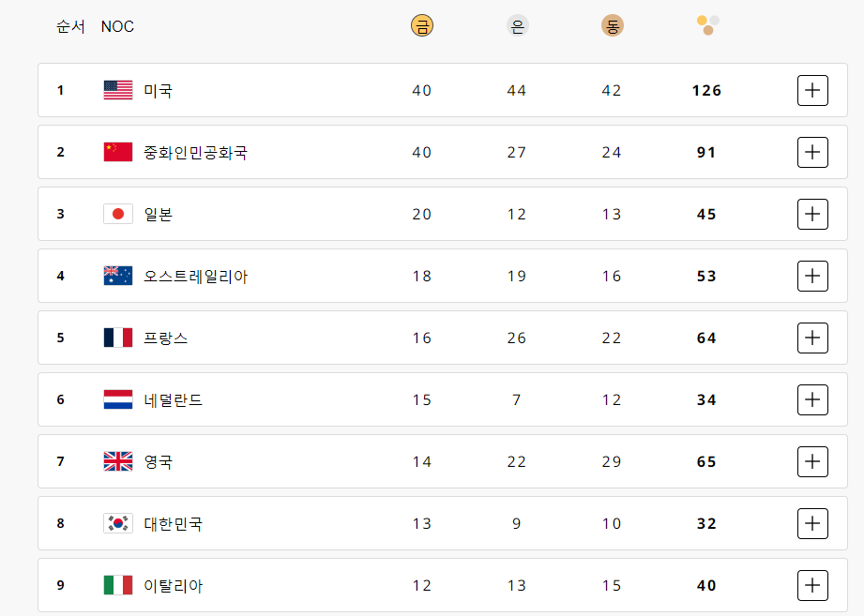864x616 pixels.
Task: Click the bronze medal column icon
Action: pyautogui.click(x=612, y=25)
